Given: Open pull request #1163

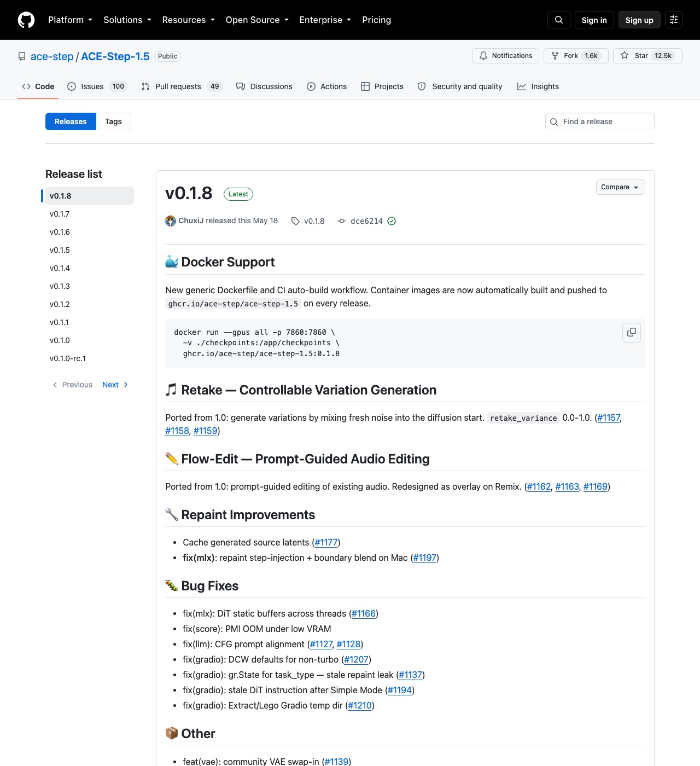Looking at the screenshot, I should coord(567,486).
